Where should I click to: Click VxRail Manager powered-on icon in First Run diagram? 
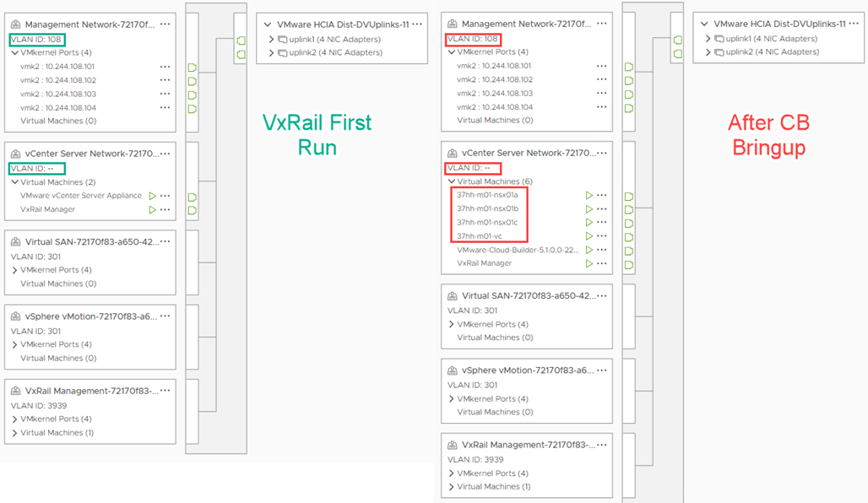click(152, 209)
